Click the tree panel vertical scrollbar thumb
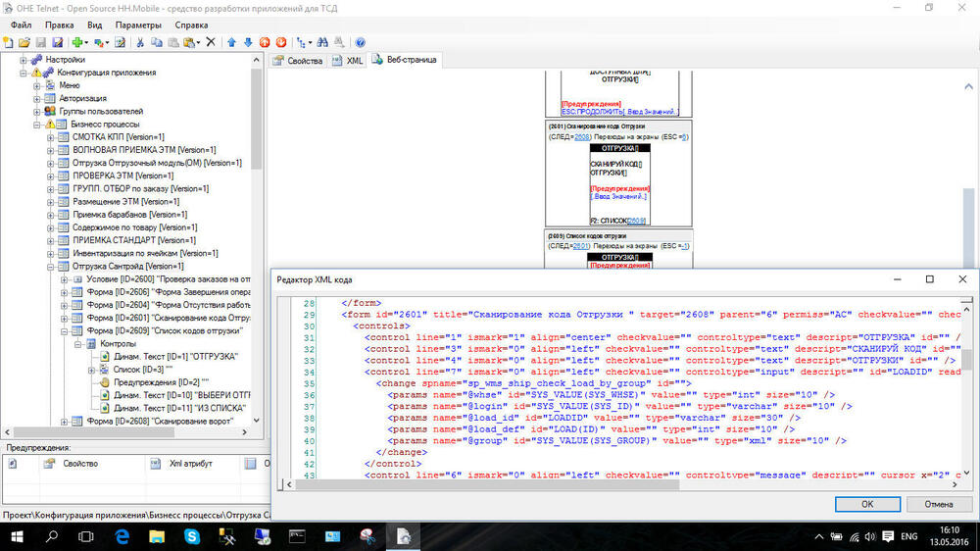Image resolution: width=980 pixels, height=551 pixels. point(256,119)
